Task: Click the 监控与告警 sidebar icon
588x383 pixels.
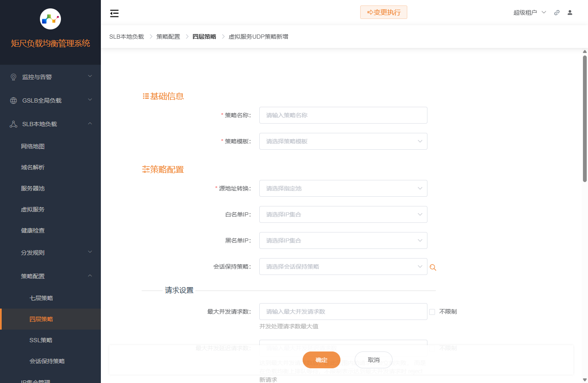Action: (13, 77)
